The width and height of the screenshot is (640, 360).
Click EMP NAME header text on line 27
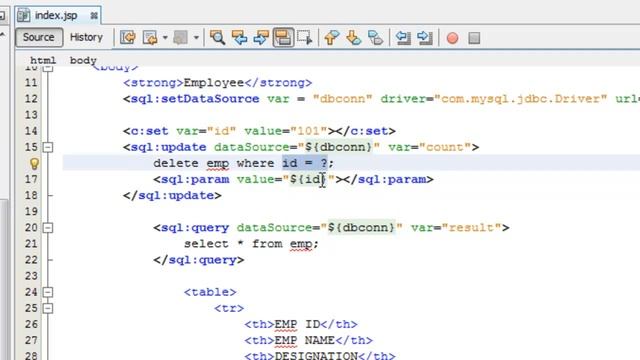(x=305, y=340)
